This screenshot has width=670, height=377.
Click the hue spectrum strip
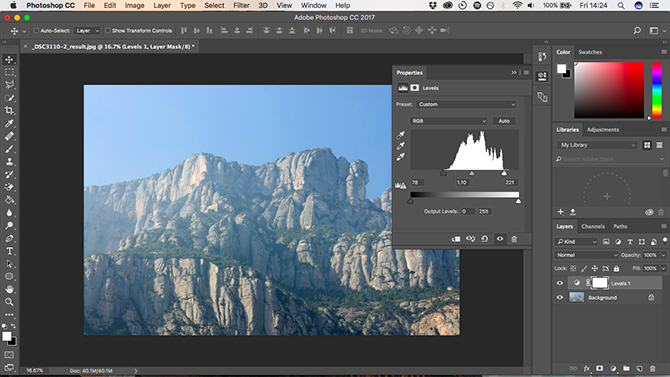coord(657,90)
